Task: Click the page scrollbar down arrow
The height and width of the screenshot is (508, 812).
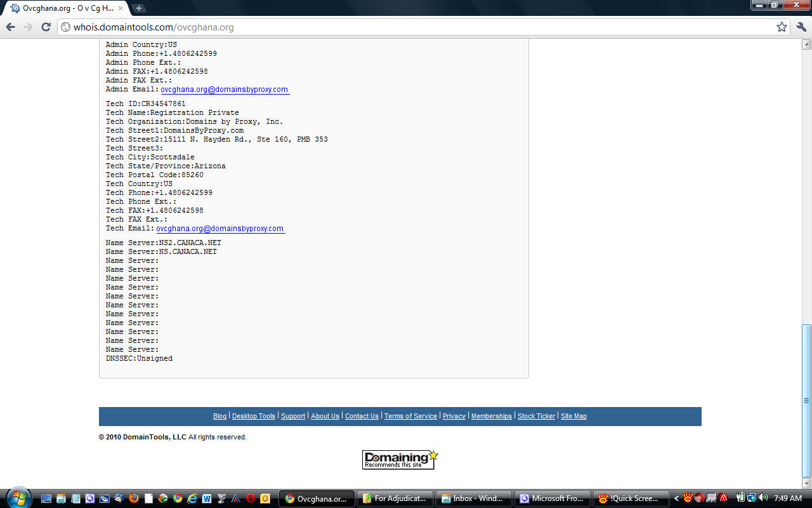Action: [x=807, y=483]
